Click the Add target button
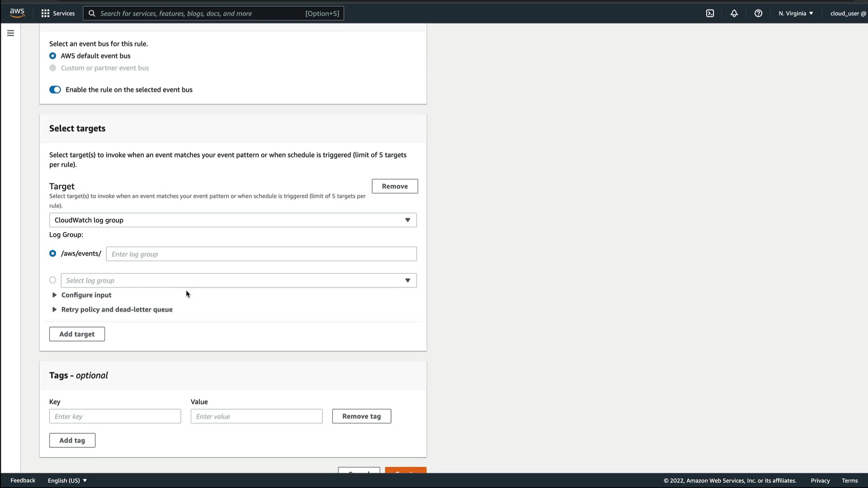Screen dimensions: 868x488 pyautogui.click(x=77, y=334)
